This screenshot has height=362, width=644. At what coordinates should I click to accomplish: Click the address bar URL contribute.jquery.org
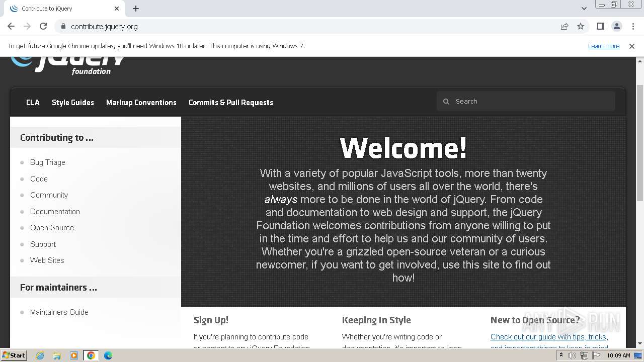[104, 27]
